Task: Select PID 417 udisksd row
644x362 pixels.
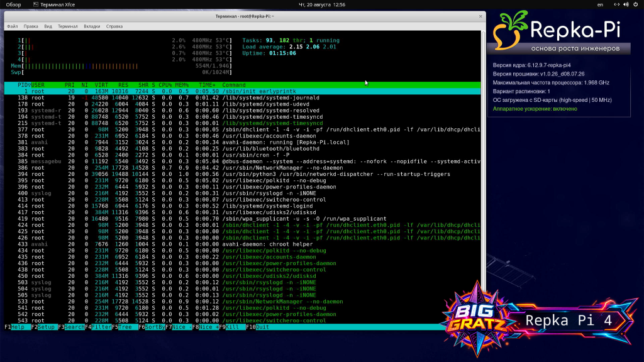Action: (x=242, y=212)
